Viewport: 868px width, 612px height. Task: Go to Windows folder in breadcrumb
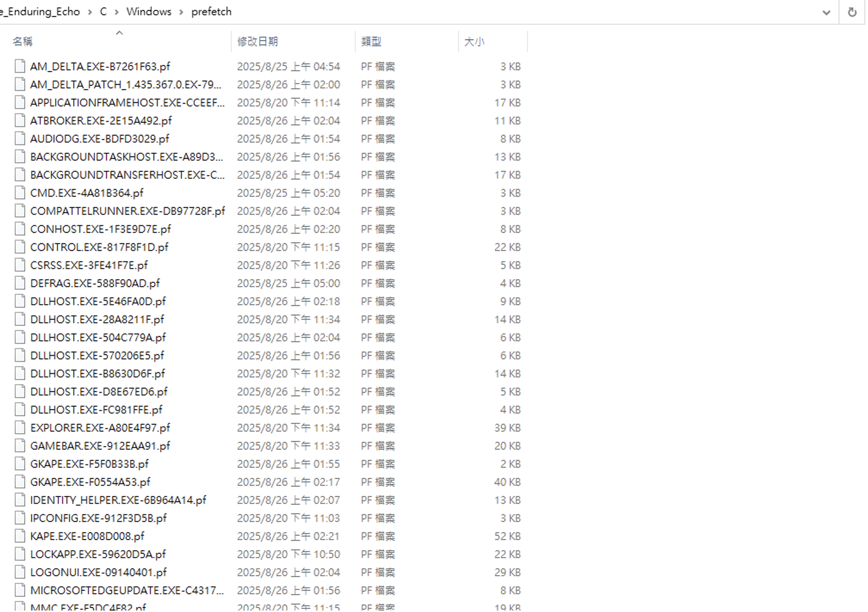point(149,12)
